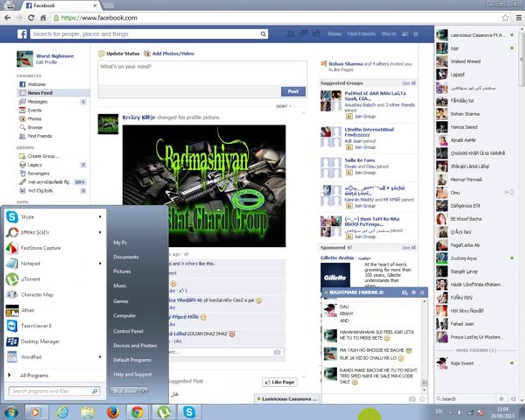Viewport: 525px width, 420px height.
Task: Add friends to chat icon in chat window
Action: click(404, 292)
